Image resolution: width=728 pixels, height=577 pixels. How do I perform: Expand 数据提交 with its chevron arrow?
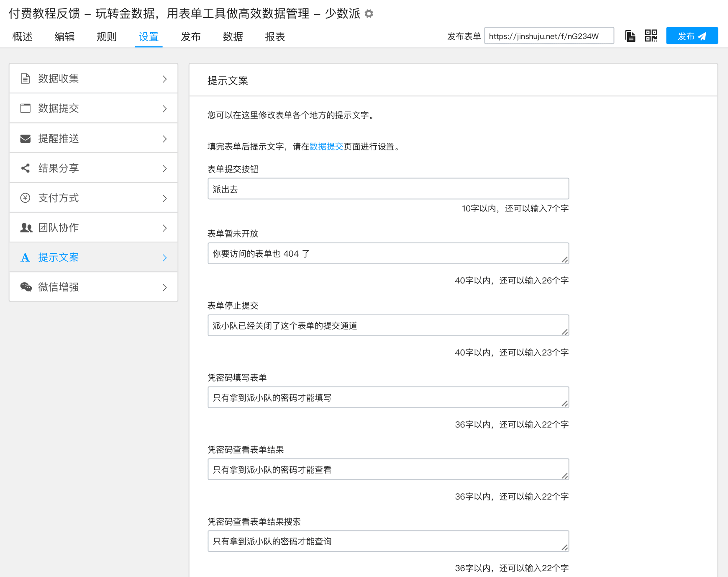(164, 109)
